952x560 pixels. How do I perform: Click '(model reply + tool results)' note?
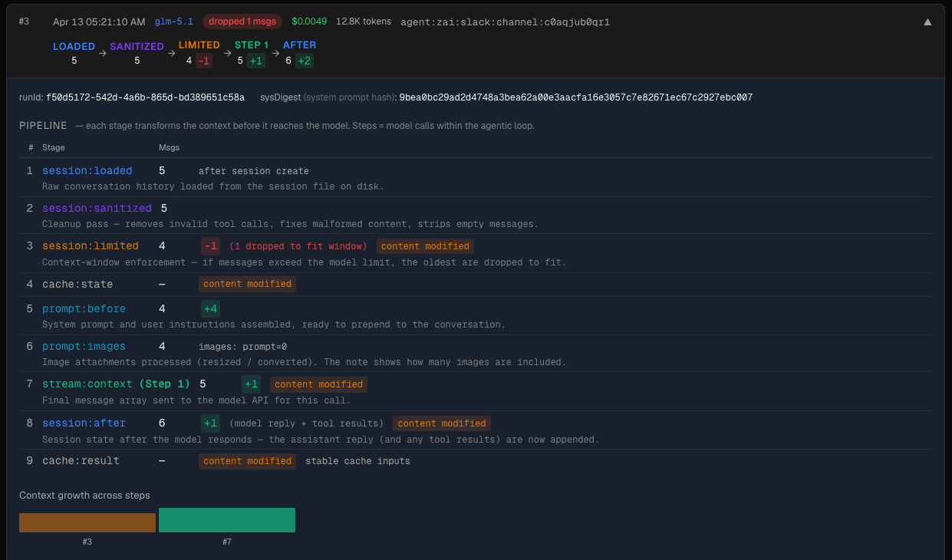pos(306,423)
